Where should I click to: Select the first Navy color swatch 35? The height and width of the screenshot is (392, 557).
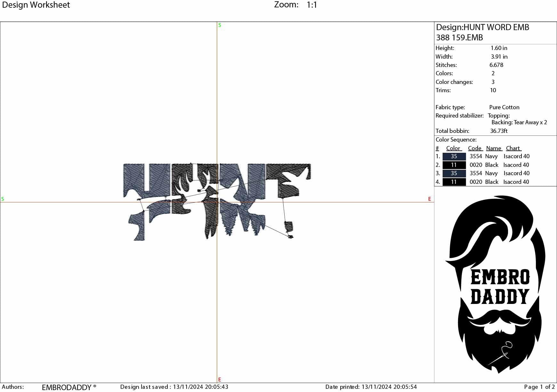[x=454, y=156]
